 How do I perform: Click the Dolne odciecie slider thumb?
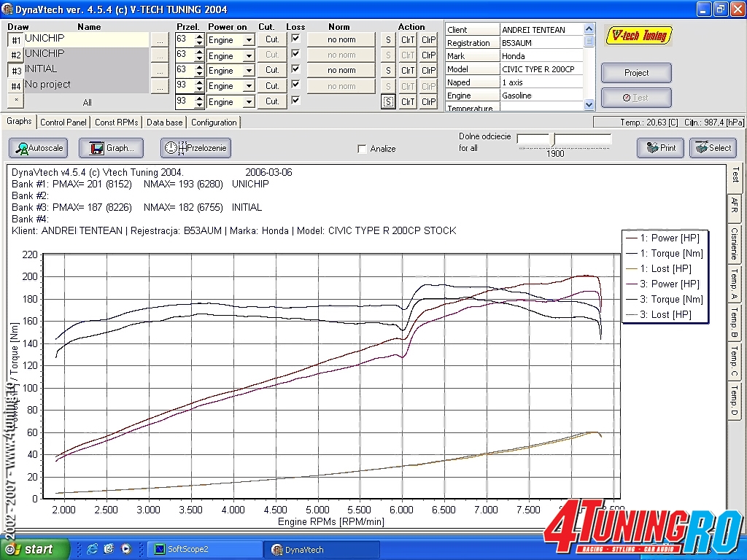click(553, 139)
